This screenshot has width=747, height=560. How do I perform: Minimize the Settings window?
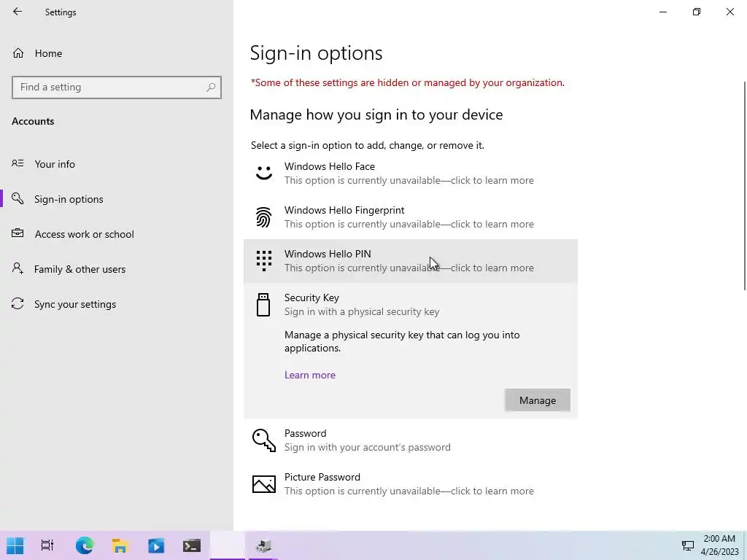click(662, 12)
